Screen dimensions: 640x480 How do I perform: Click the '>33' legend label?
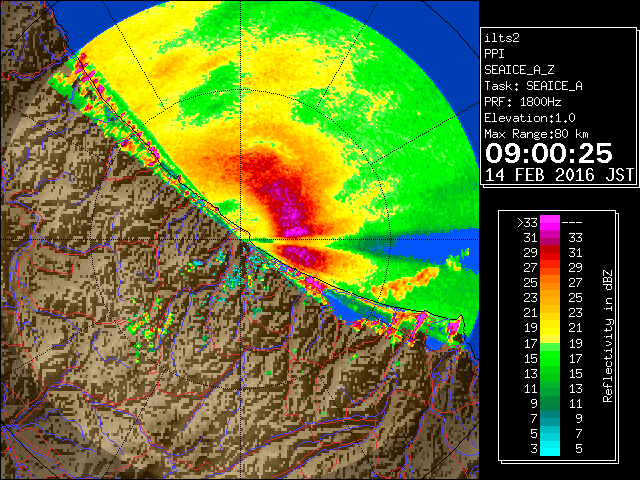pos(527,222)
